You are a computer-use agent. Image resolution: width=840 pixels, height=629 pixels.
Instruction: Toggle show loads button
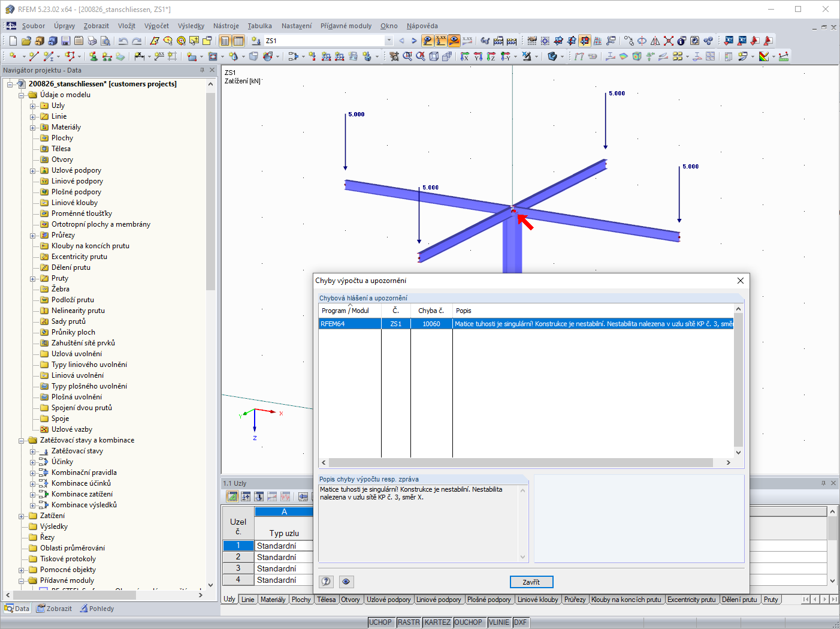pyautogui.click(x=428, y=41)
